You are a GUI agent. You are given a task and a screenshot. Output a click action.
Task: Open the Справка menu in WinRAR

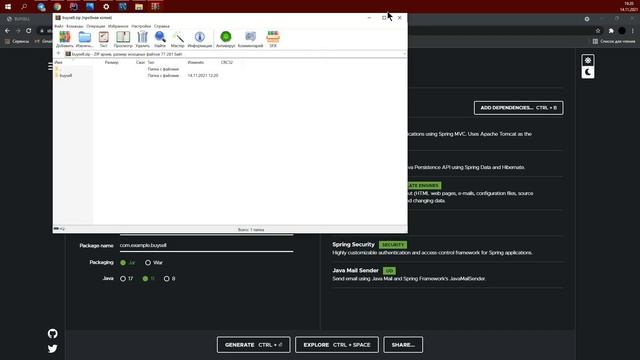click(x=162, y=26)
